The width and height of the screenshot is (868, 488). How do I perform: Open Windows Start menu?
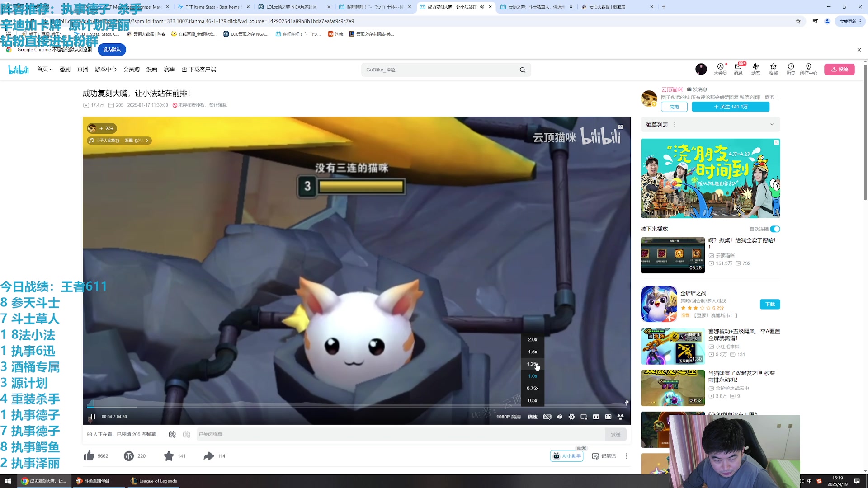8,481
